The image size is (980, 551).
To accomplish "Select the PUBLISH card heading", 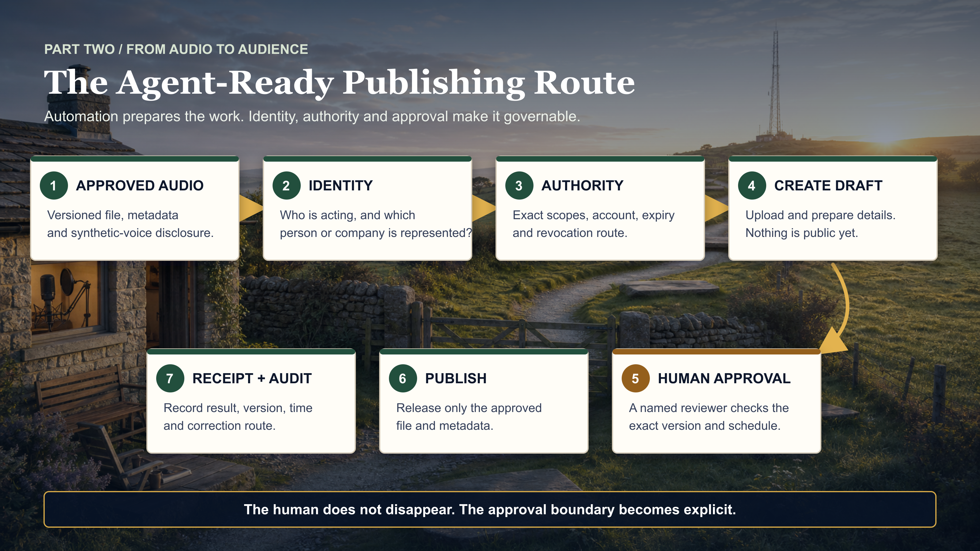I will pos(456,378).
